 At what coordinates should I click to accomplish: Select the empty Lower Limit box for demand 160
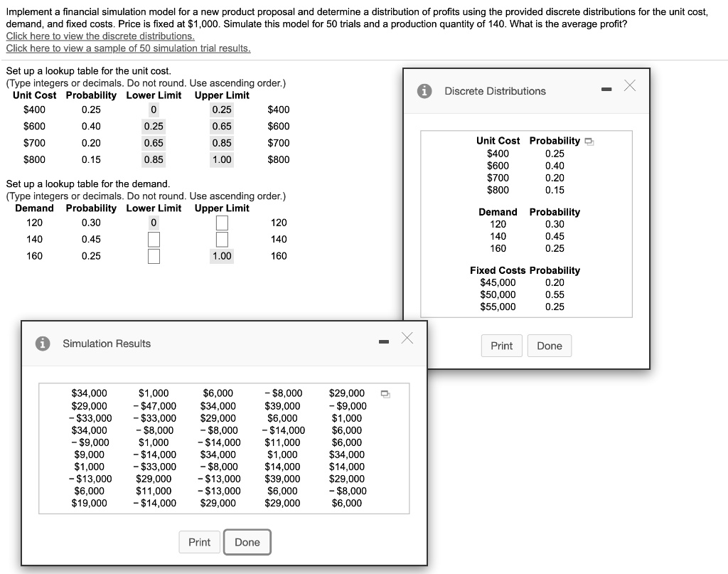coord(154,257)
